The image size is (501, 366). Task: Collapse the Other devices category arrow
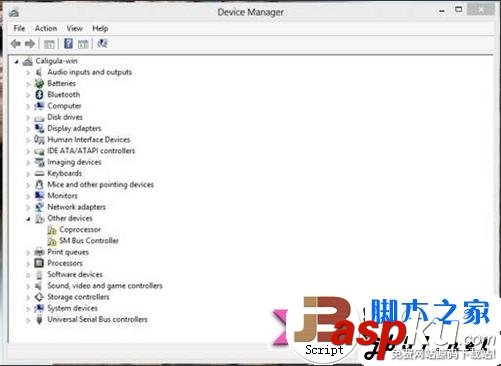click(28, 219)
